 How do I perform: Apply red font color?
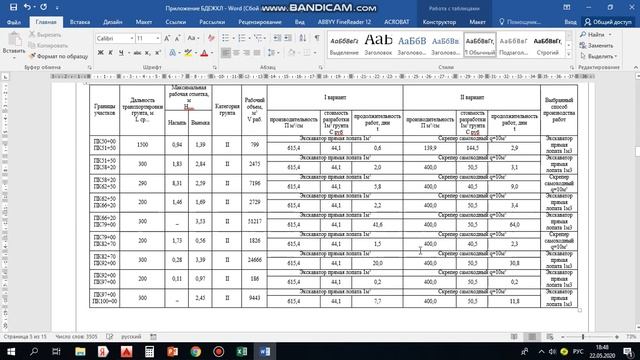pos(204,53)
